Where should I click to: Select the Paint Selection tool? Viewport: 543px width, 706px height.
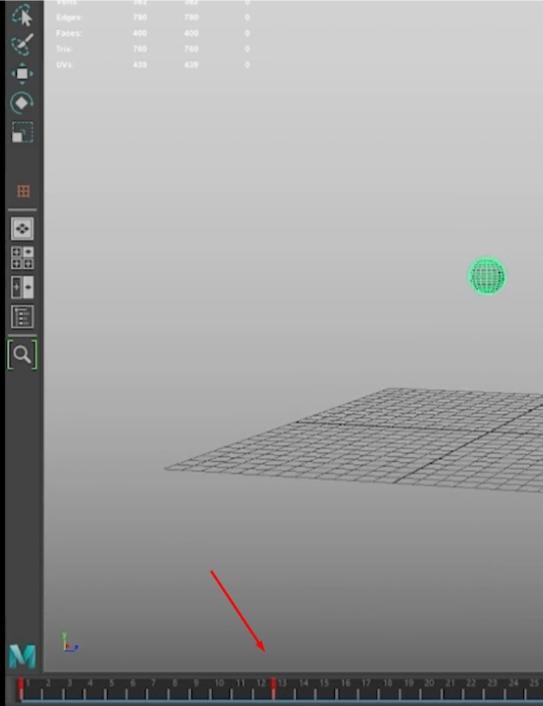(x=22, y=44)
